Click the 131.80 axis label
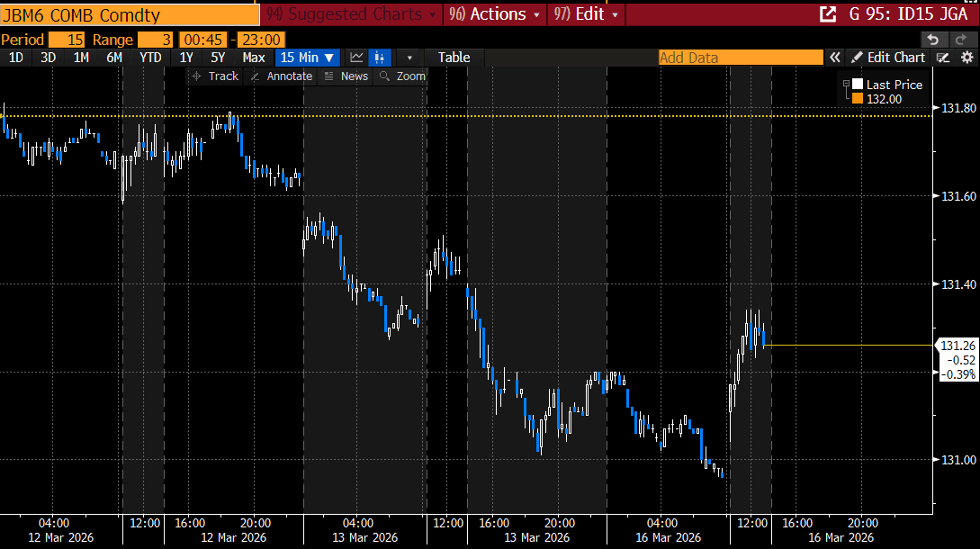The height and width of the screenshot is (549, 980). pos(958,108)
